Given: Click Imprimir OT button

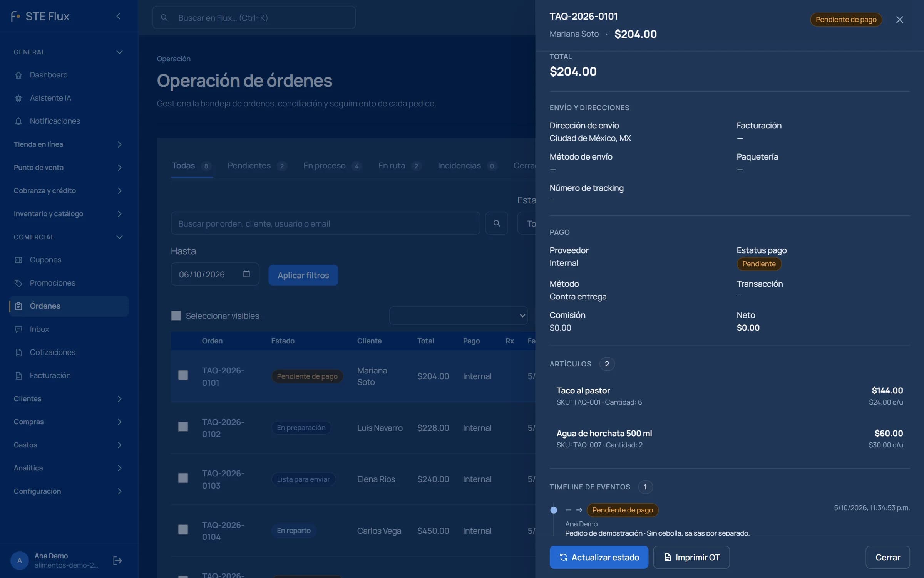Looking at the screenshot, I should 691,557.
